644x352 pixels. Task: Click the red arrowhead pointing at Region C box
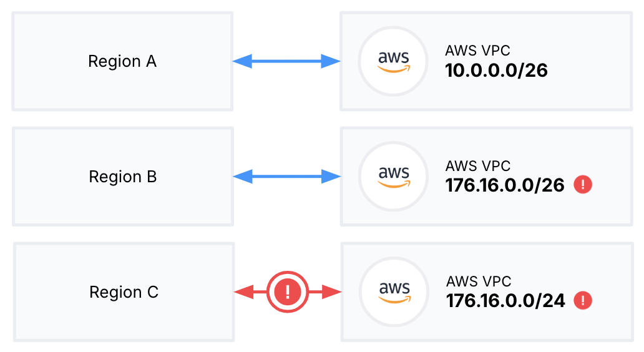242,291
